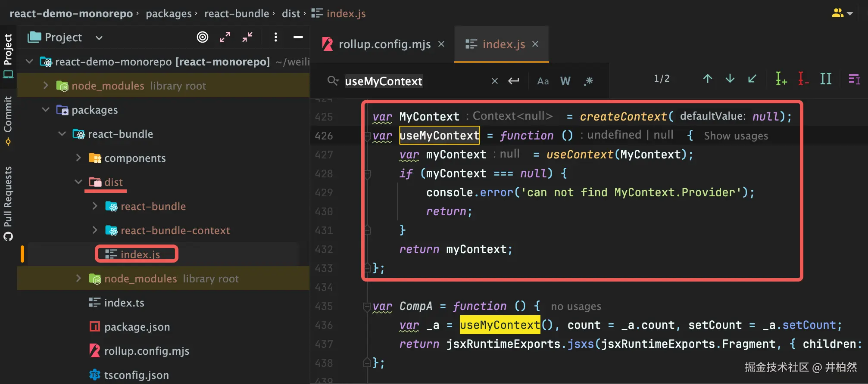Click createContext call on line 425

coord(623,117)
